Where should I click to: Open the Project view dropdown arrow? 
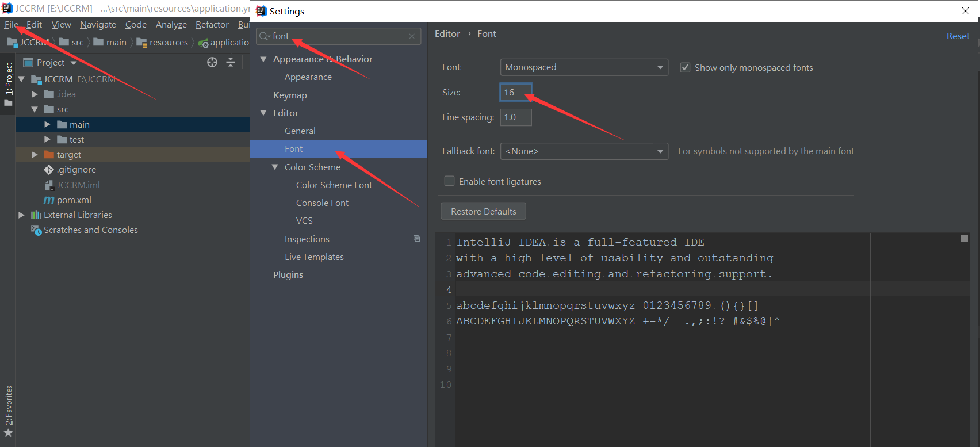(73, 63)
